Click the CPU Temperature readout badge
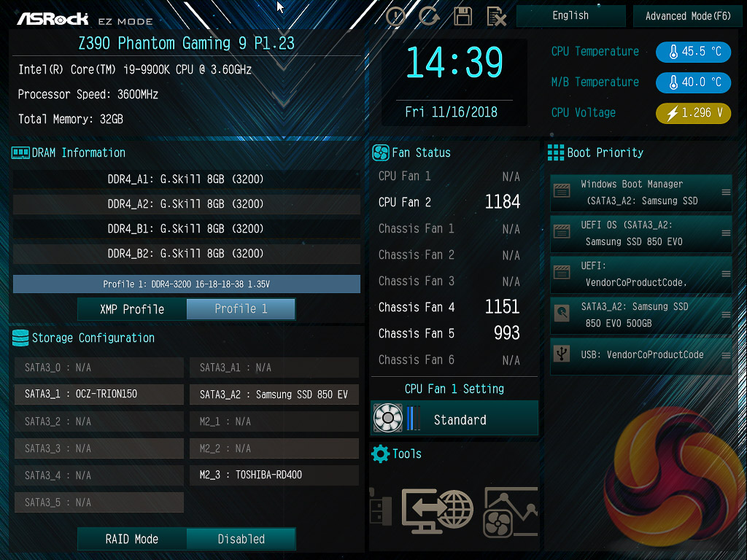 click(693, 52)
